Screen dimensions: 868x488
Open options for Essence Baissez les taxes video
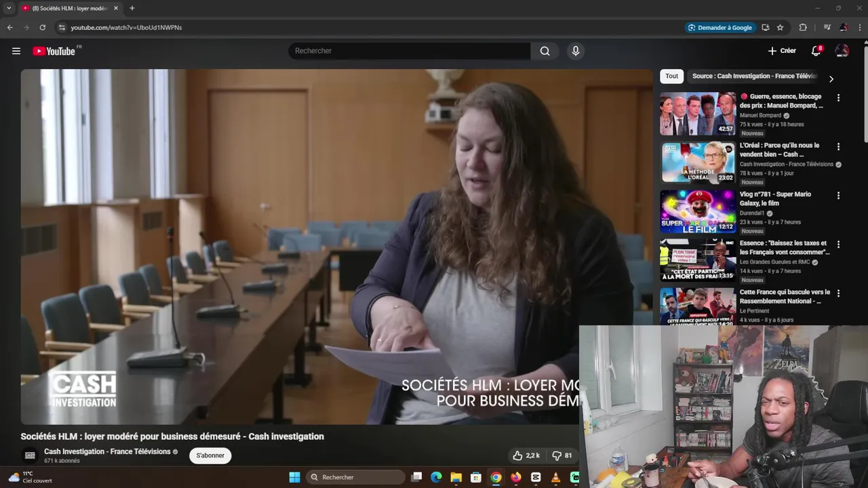point(838,244)
